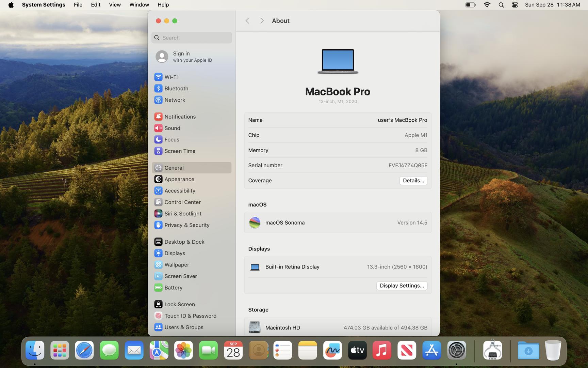This screenshot has width=588, height=368.
Task: Open the Window menu
Action: pyautogui.click(x=139, y=5)
